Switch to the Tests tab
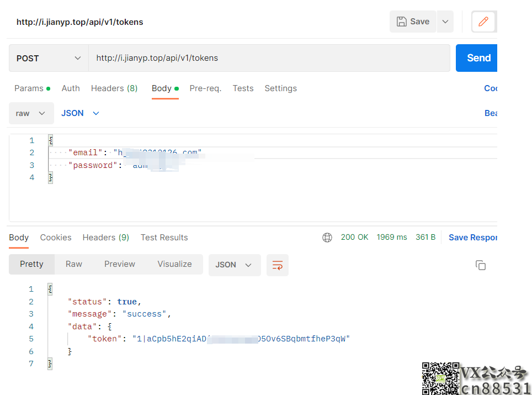Image resolution: width=532 pixels, height=395 pixels. tap(243, 88)
